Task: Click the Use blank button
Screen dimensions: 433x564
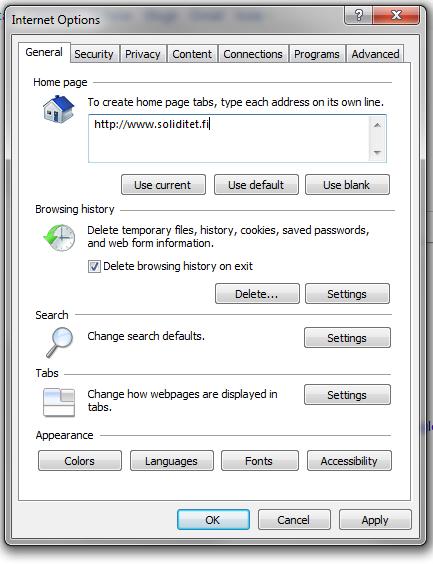Action: coord(347,185)
